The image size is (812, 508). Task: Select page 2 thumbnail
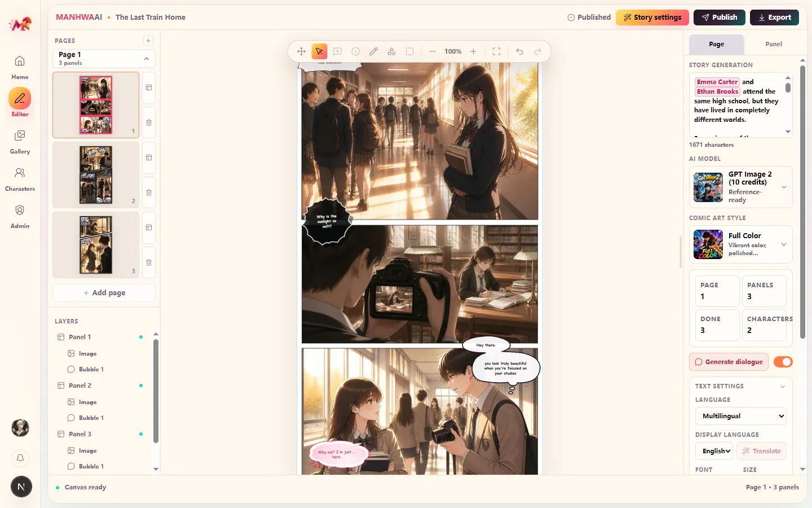pyautogui.click(x=96, y=175)
